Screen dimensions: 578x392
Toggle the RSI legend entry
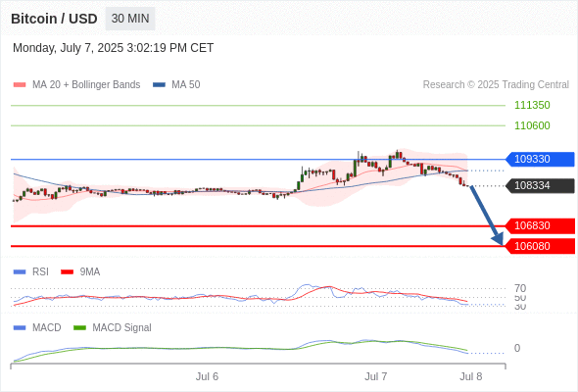coord(31,271)
